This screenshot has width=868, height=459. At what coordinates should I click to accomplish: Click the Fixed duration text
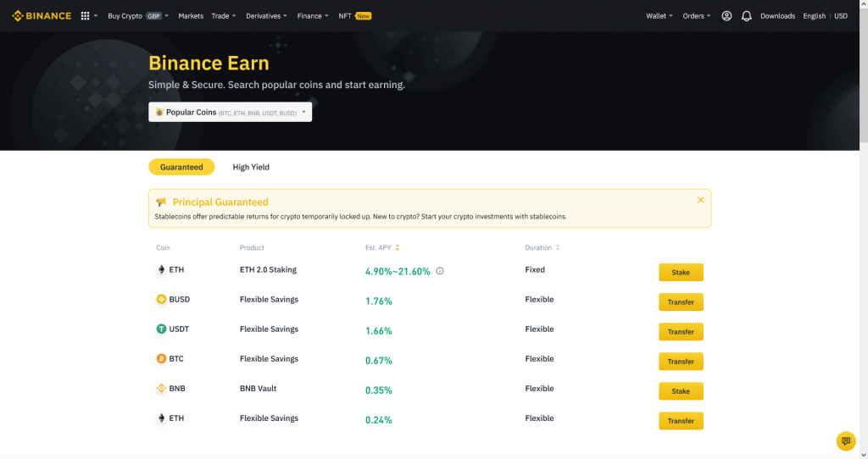[535, 269]
